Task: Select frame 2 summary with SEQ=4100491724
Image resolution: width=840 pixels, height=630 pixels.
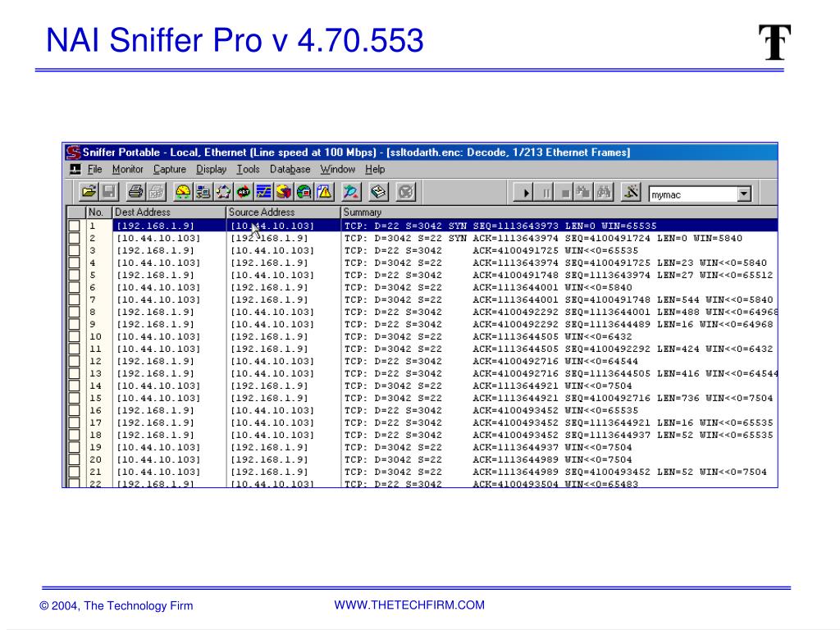Action: 543,239
